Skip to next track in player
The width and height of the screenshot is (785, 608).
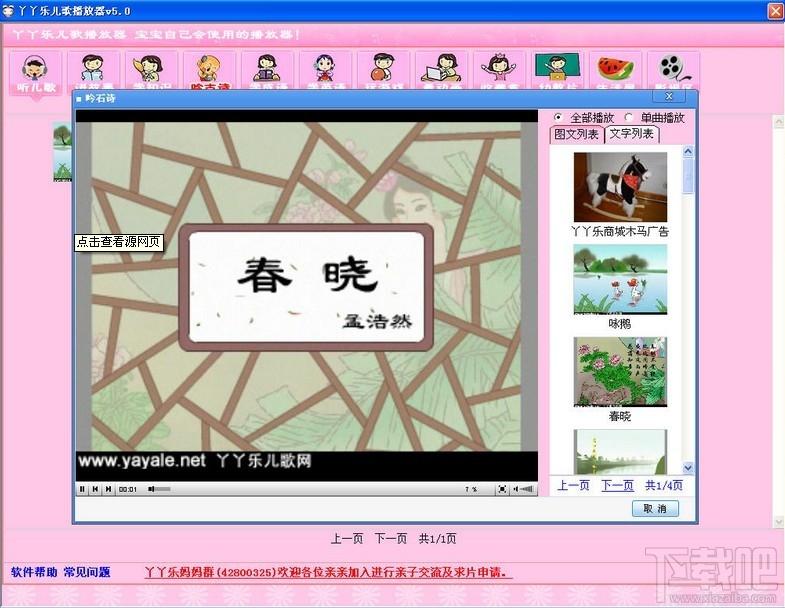[108, 489]
